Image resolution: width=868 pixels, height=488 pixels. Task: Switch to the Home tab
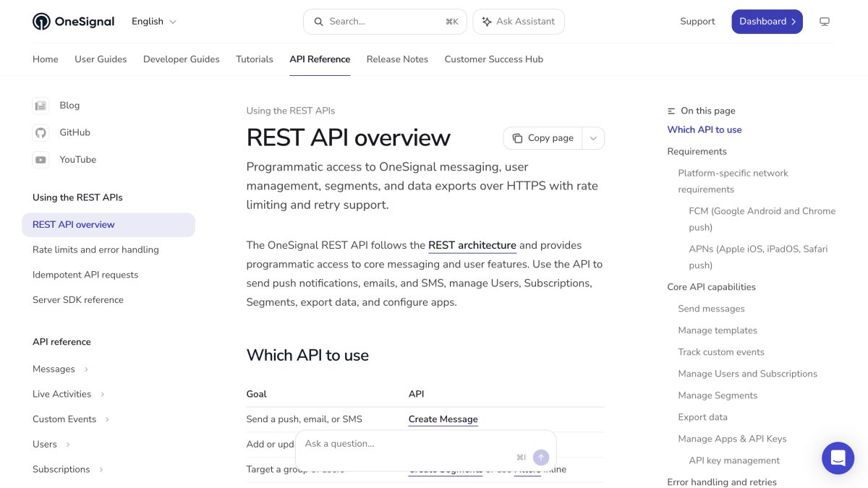(x=46, y=59)
